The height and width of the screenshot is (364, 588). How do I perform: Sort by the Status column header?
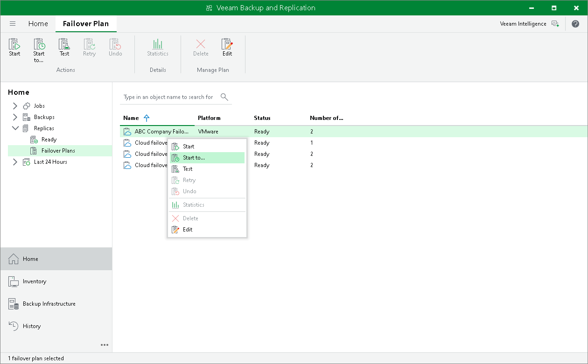(x=262, y=118)
